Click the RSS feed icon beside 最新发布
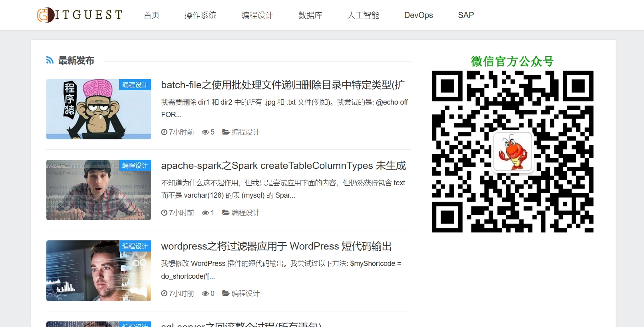The height and width of the screenshot is (327, 644). (x=50, y=60)
